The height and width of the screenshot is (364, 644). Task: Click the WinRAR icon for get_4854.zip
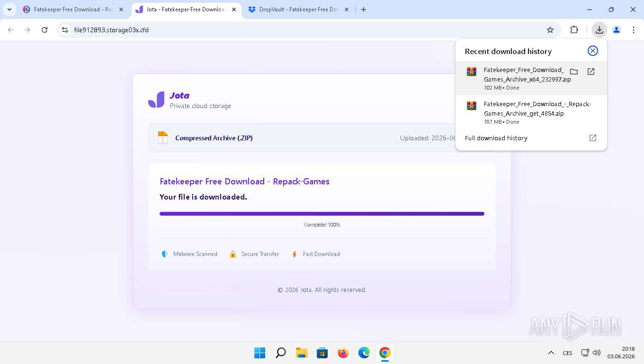pyautogui.click(x=472, y=106)
